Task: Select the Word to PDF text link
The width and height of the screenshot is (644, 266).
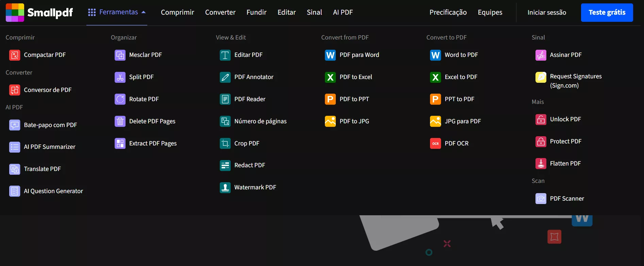Action: click(x=461, y=55)
